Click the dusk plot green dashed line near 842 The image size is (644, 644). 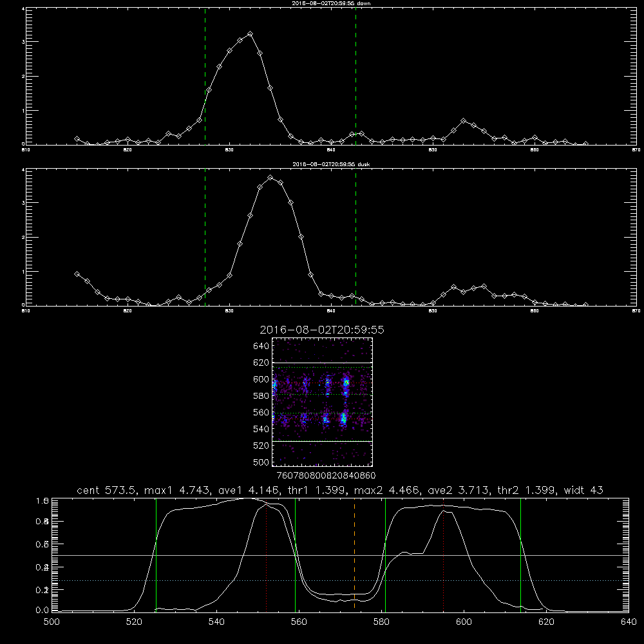355,238
